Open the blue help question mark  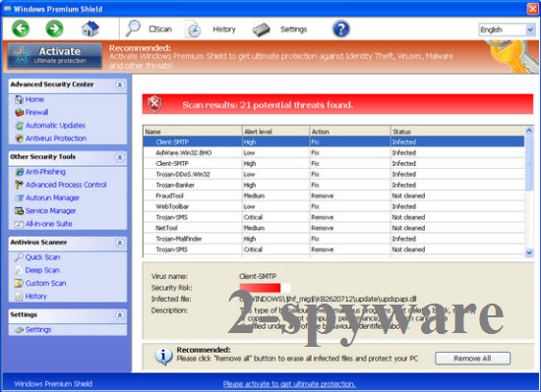(x=341, y=28)
